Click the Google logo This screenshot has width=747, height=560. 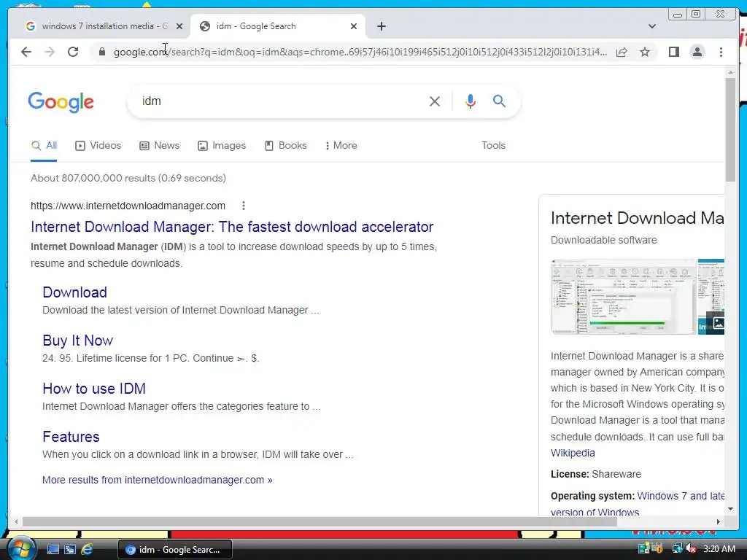point(61,102)
